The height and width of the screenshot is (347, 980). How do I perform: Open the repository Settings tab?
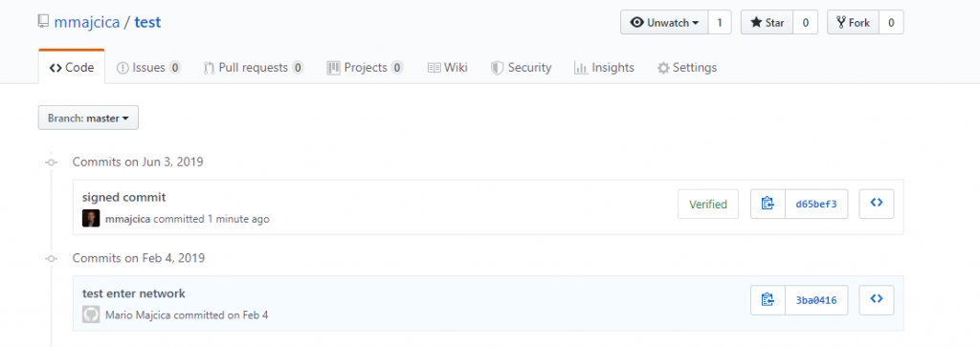(x=687, y=68)
